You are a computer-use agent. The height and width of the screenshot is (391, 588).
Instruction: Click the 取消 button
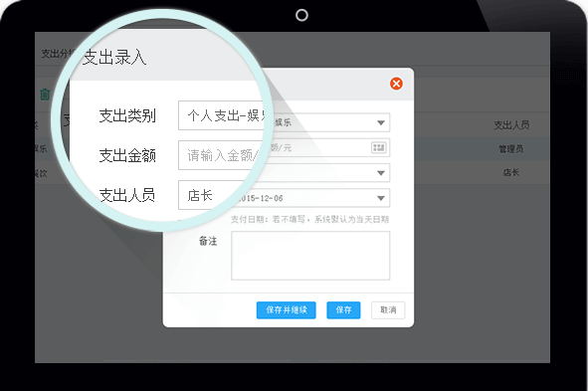pyautogui.click(x=388, y=310)
